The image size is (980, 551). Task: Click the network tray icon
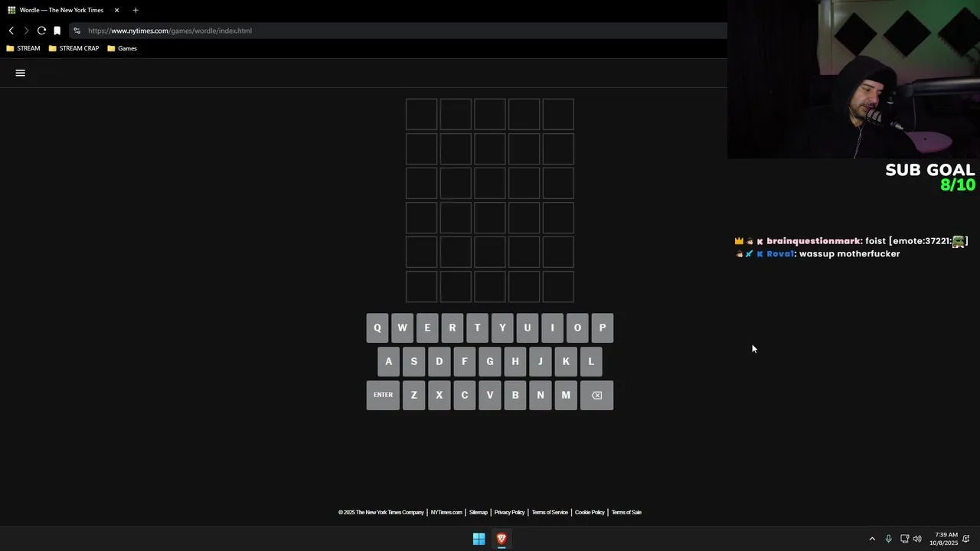pyautogui.click(x=904, y=539)
